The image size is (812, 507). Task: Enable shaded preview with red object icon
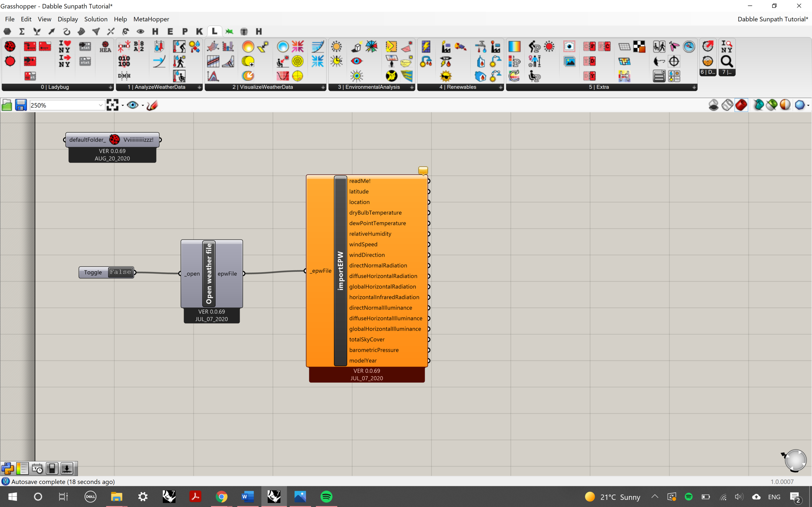[741, 105]
